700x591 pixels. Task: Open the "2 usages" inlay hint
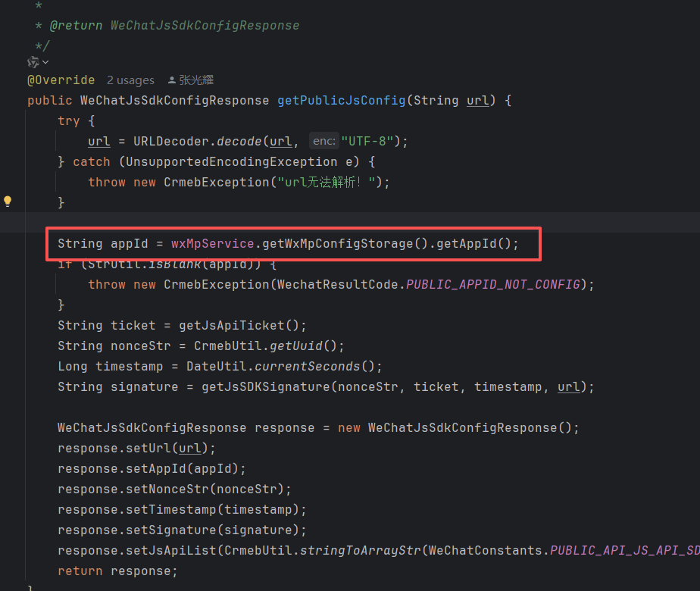pos(130,80)
